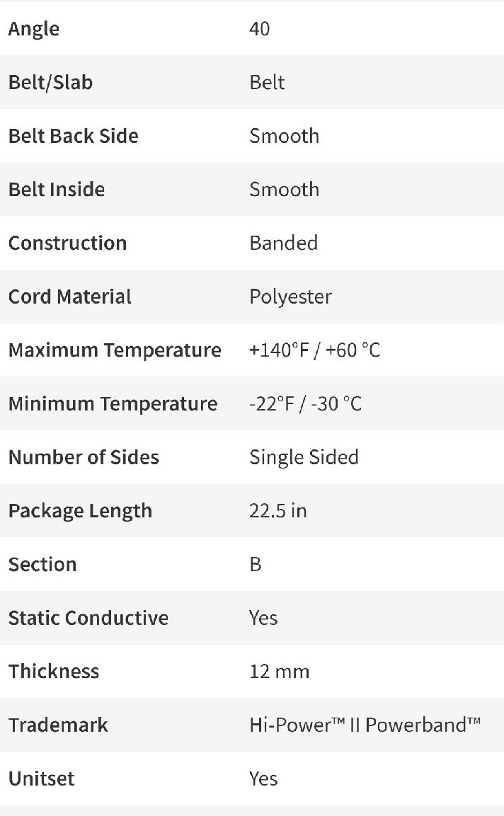This screenshot has width=504, height=816.
Task: Click the Yes value for Unitset
Action: pyautogui.click(x=263, y=779)
